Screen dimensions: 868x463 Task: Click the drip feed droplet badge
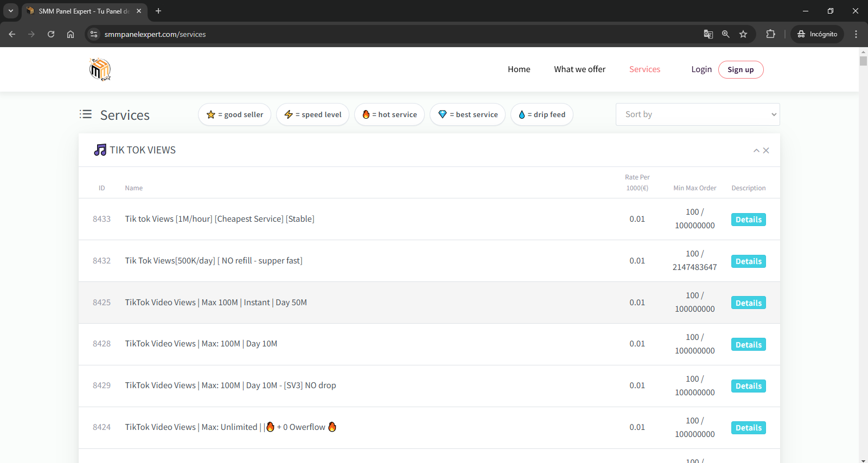542,114
